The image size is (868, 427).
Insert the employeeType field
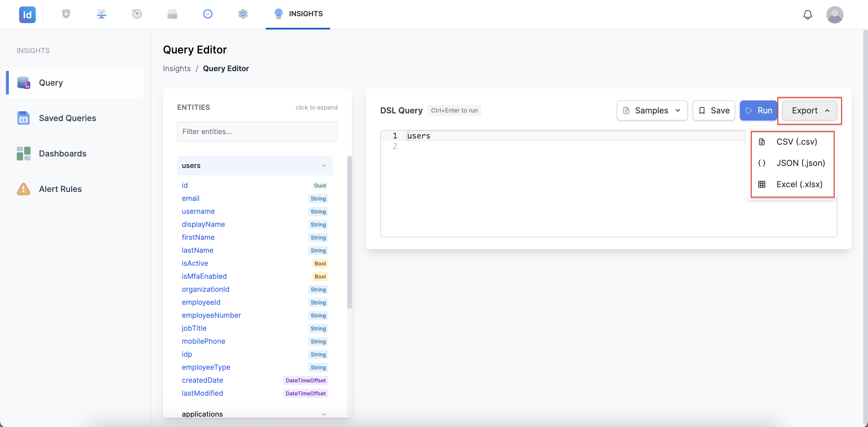206,367
